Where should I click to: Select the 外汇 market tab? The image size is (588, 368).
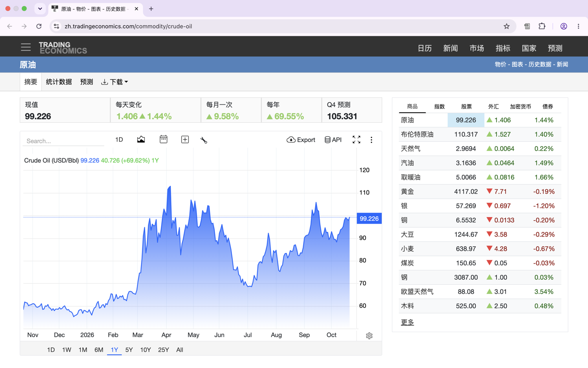[x=493, y=106]
